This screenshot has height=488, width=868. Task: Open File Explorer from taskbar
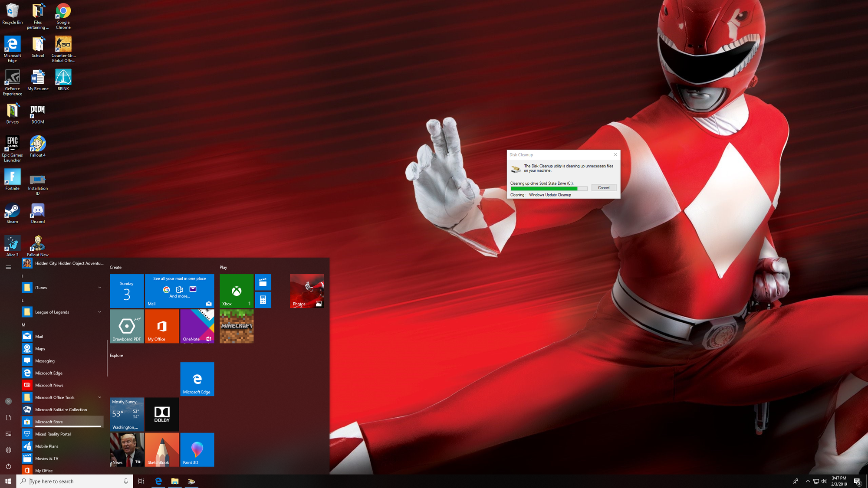pos(175,481)
